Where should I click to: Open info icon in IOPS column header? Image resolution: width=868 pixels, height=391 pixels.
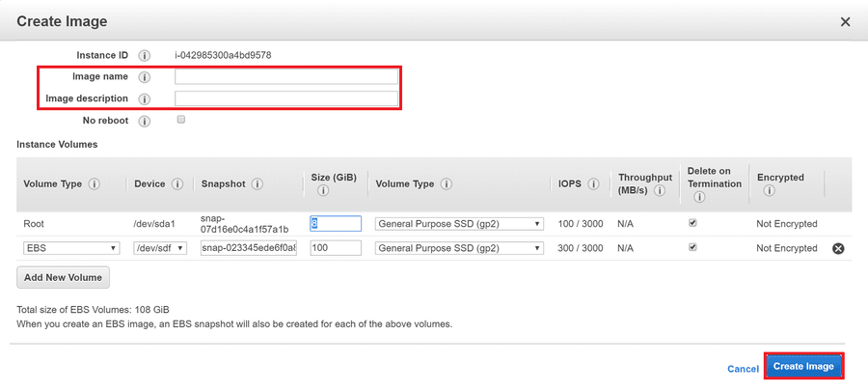tap(593, 184)
